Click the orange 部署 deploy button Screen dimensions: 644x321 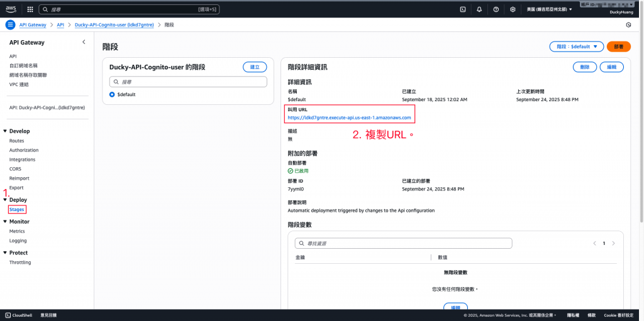(619, 46)
